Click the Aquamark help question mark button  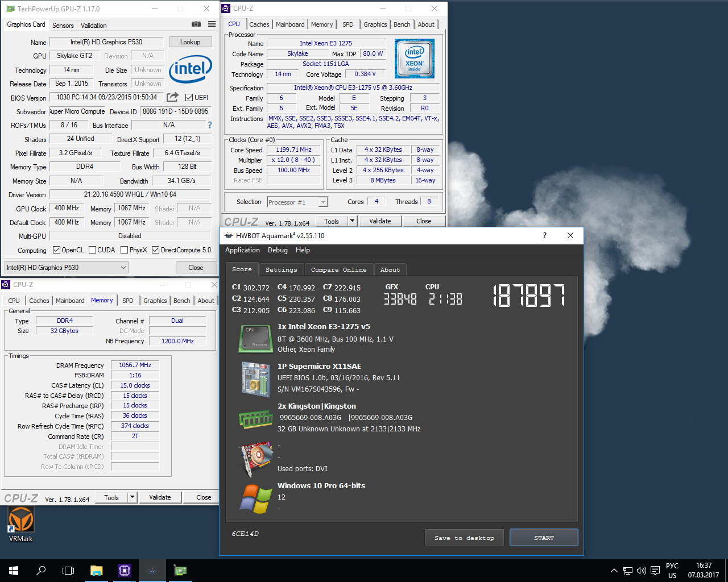coord(545,235)
